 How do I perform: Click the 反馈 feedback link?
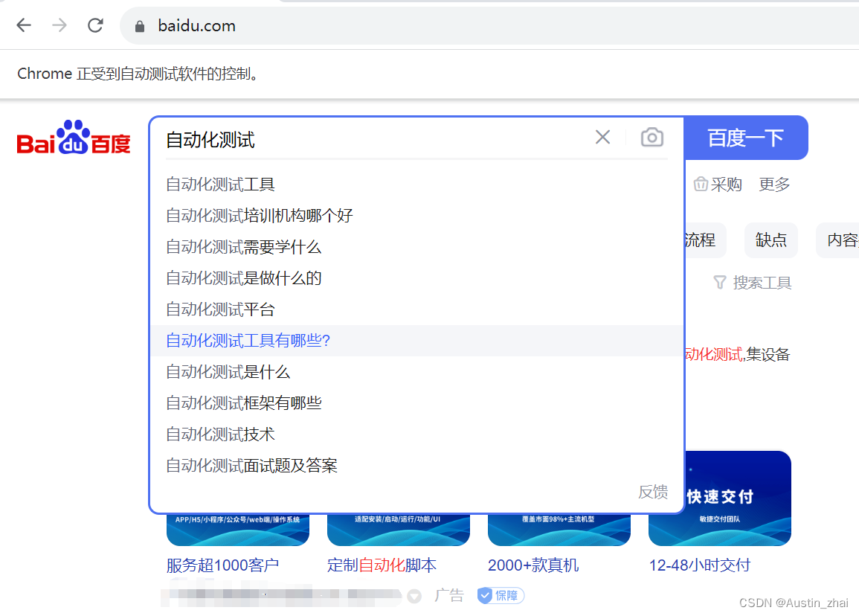coord(653,492)
